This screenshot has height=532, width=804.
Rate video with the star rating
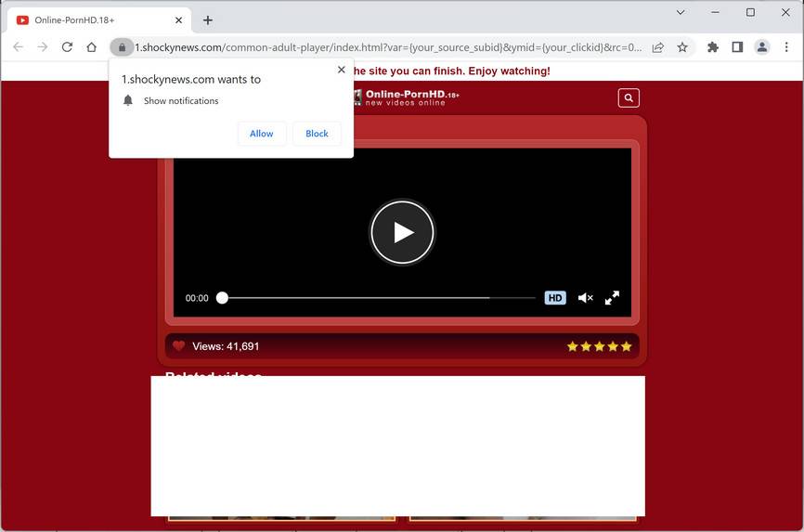pos(600,347)
